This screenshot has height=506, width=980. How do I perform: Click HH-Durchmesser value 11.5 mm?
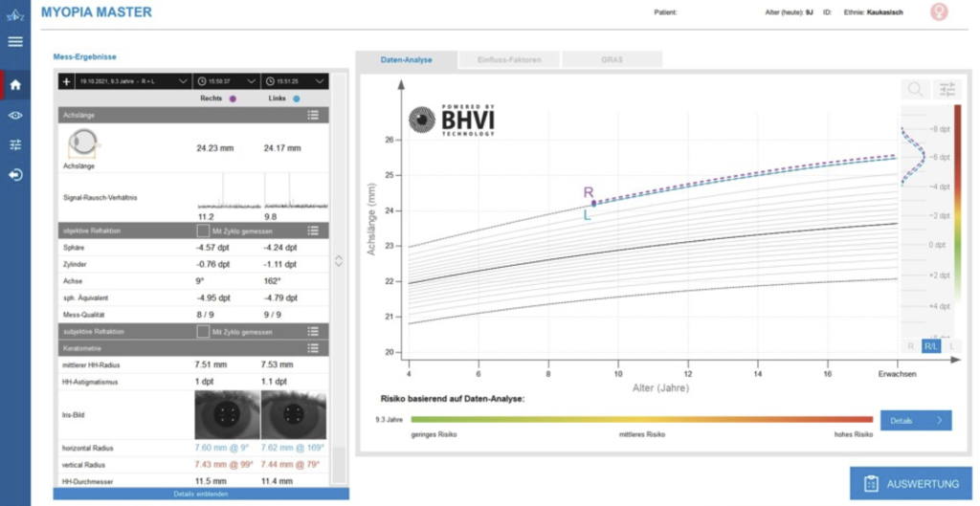tap(212, 482)
